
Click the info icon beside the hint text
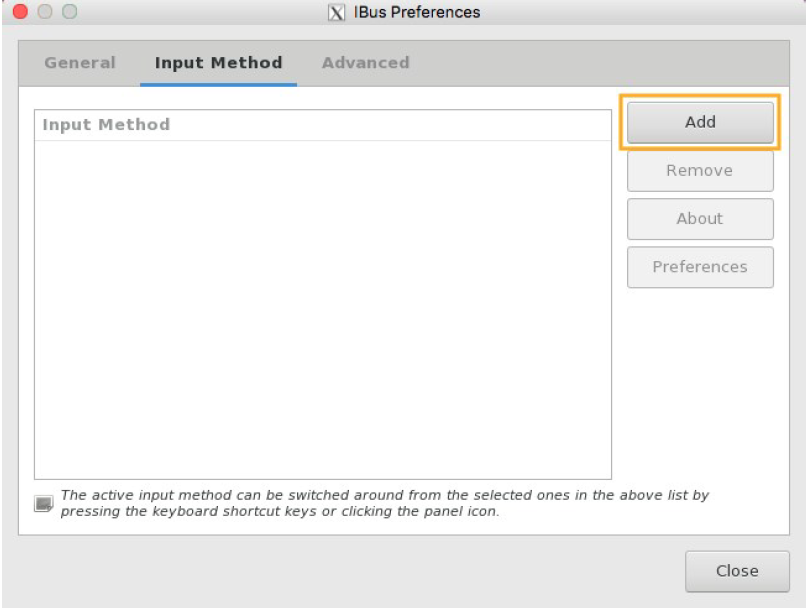coord(43,503)
